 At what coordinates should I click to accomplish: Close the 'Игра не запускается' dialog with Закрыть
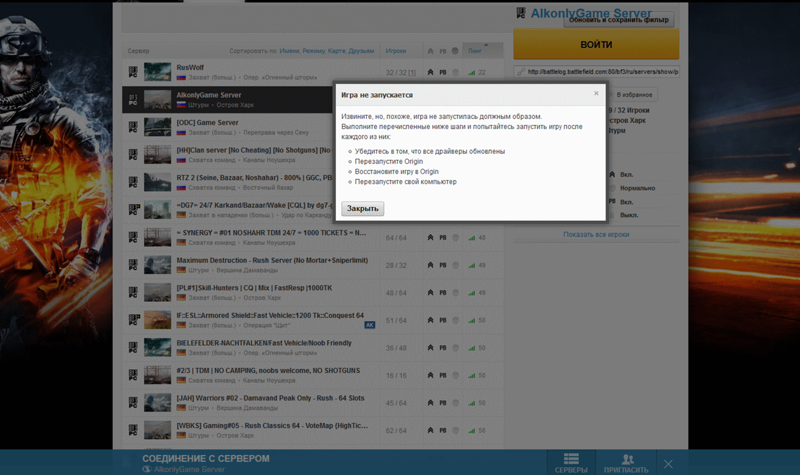pos(363,208)
